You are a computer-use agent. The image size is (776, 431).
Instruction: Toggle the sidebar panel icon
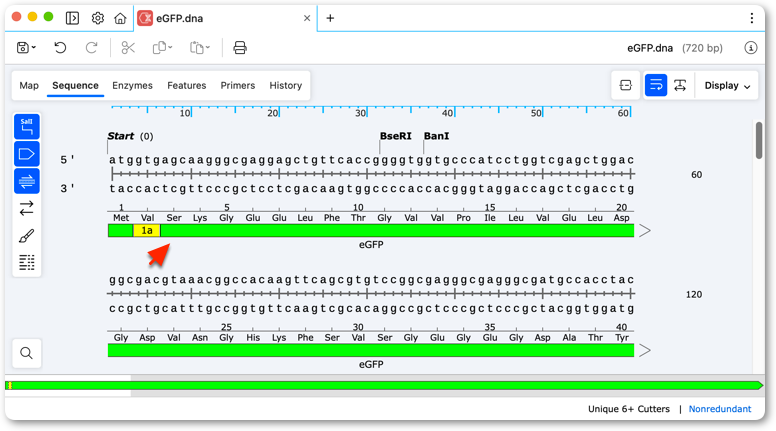click(72, 18)
